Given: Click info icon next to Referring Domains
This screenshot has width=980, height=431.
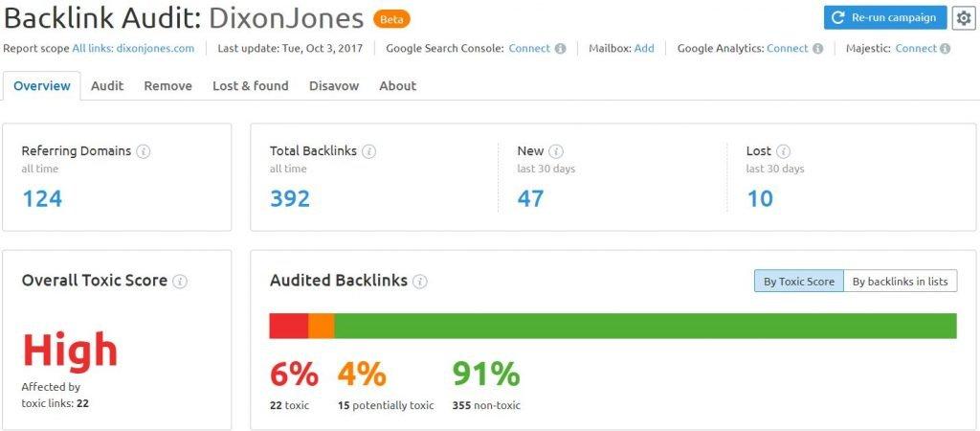Looking at the screenshot, I should [144, 151].
